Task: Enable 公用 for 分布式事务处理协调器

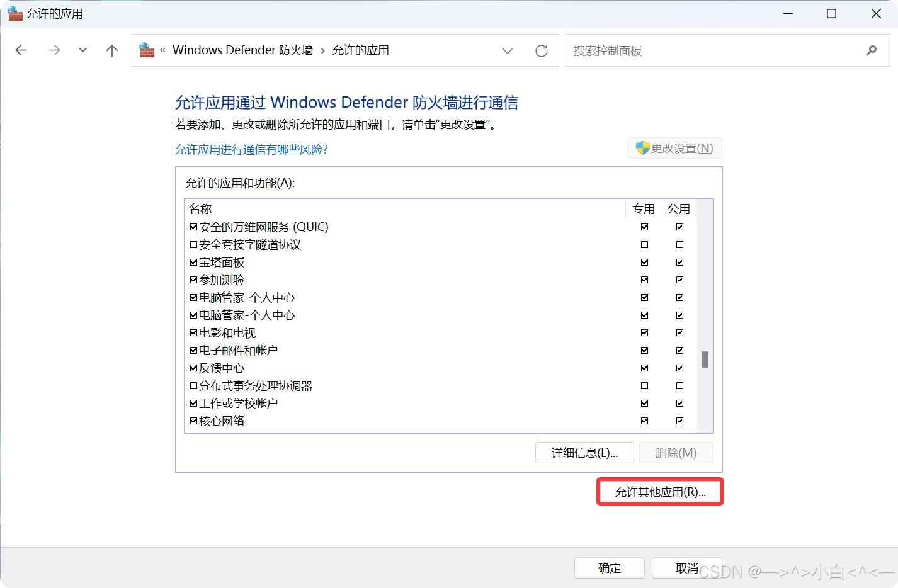Action: click(679, 385)
